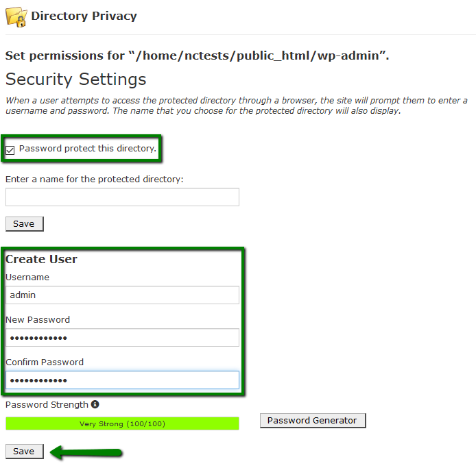476x468 pixels.
Task: Click the Create User heading
Action: pyautogui.click(x=41, y=259)
